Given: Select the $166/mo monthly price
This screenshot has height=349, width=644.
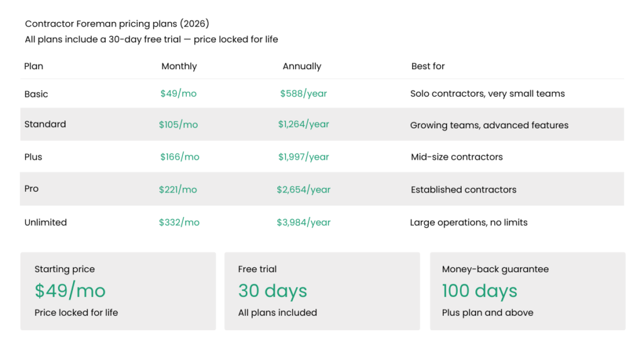Looking at the screenshot, I should 179,157.
